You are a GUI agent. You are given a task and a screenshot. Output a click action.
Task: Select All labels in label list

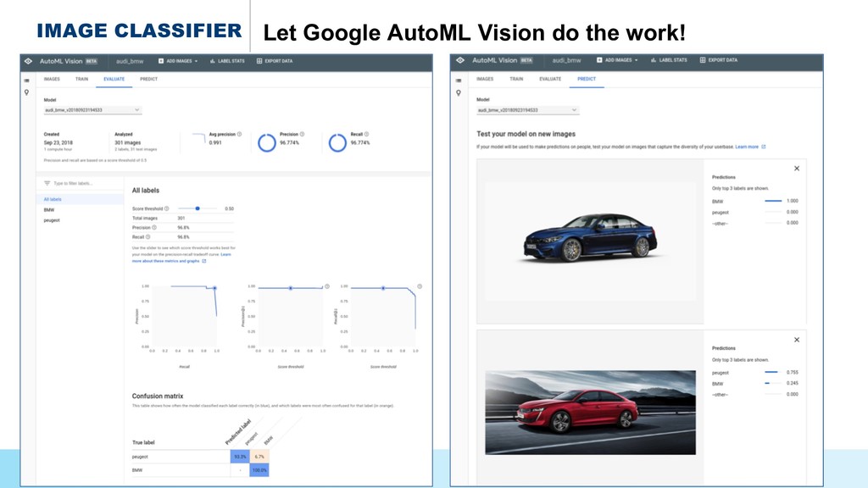coord(81,199)
